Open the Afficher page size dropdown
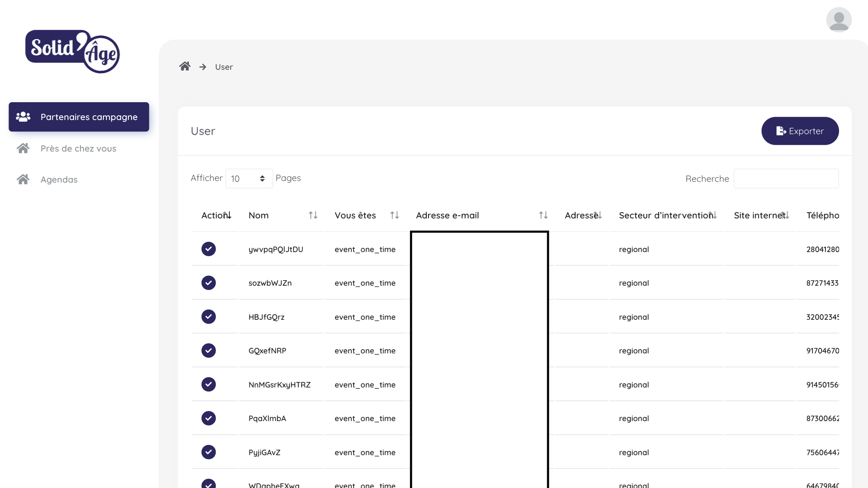This screenshot has height=488, width=868. [x=248, y=178]
